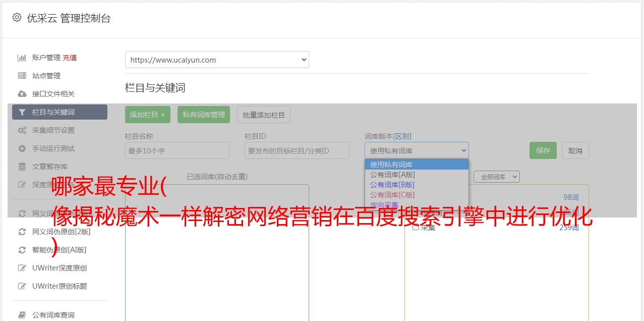This screenshot has width=644, height=321.
Task: Click the play circle icon for 手动运行测试
Action: coord(22,148)
